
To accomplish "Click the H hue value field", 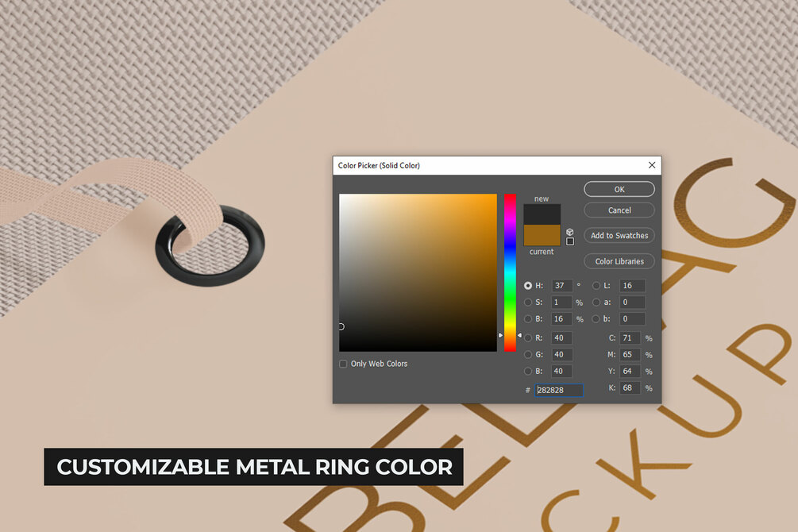I will pos(562,286).
